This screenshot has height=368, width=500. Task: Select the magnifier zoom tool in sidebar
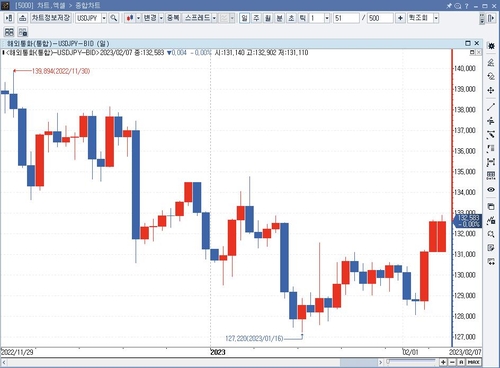pos(491,234)
